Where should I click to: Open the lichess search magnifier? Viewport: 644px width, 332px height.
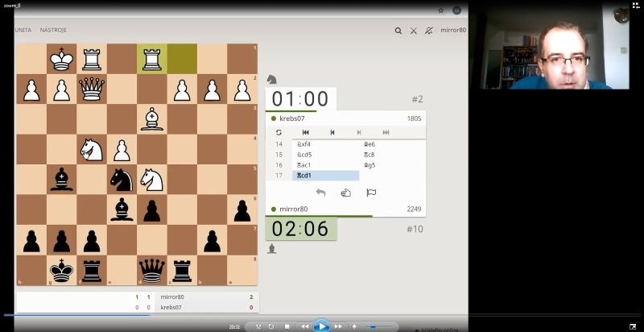(x=398, y=31)
